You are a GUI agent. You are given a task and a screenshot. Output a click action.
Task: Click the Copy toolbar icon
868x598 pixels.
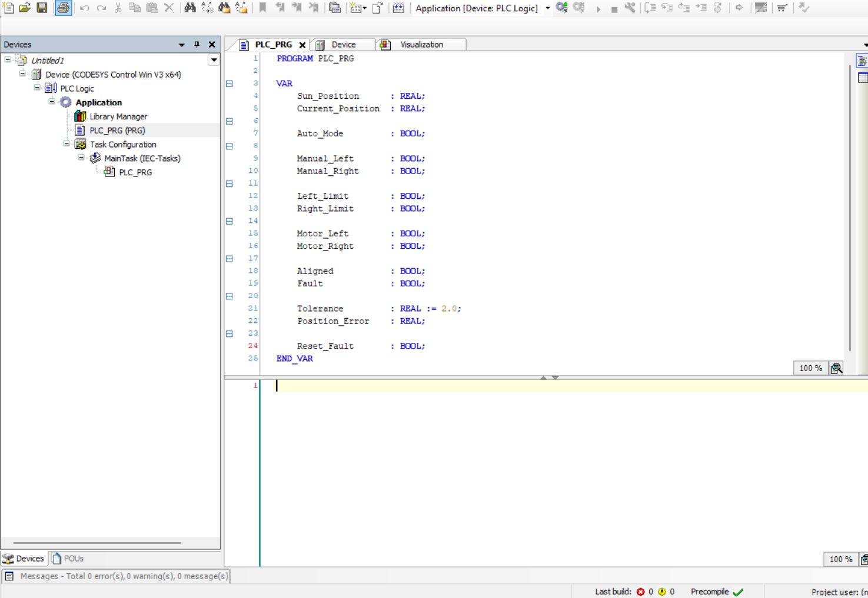pos(135,8)
